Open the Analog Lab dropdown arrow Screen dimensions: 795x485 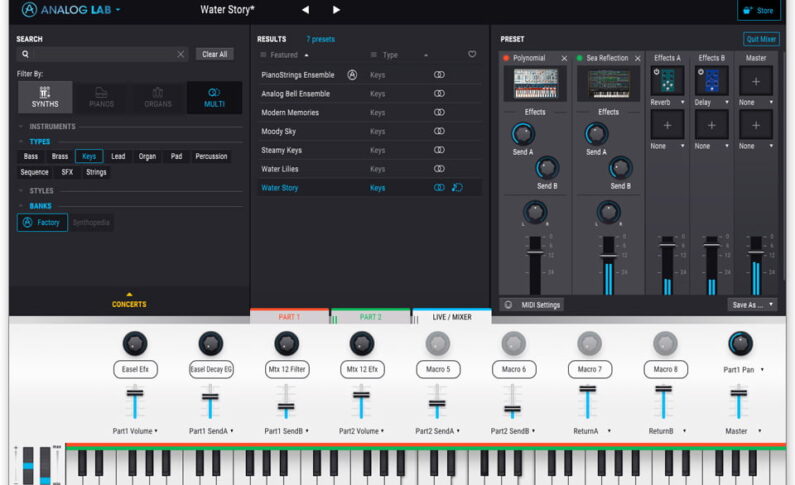118,10
